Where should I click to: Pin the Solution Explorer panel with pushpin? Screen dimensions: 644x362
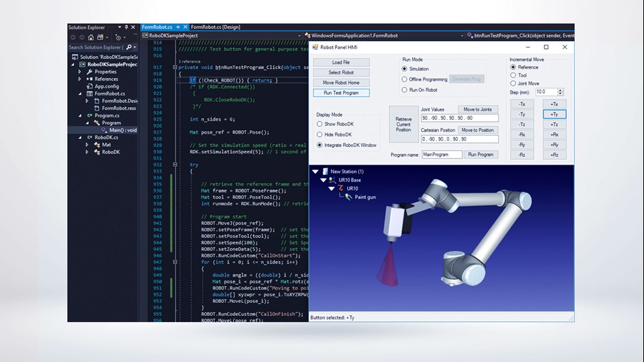(126, 27)
